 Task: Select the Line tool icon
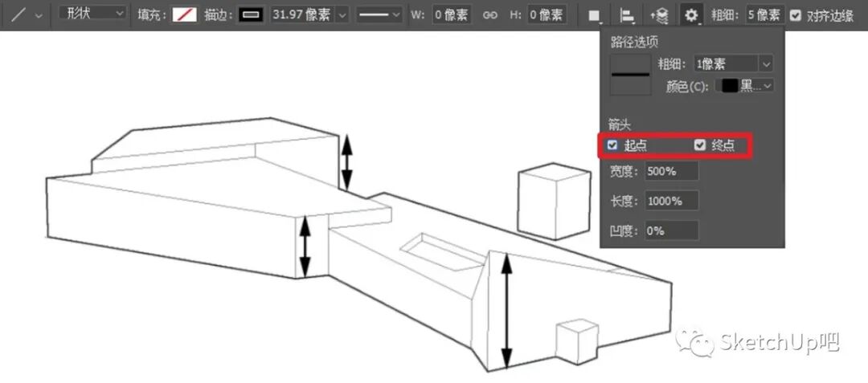coord(18,15)
